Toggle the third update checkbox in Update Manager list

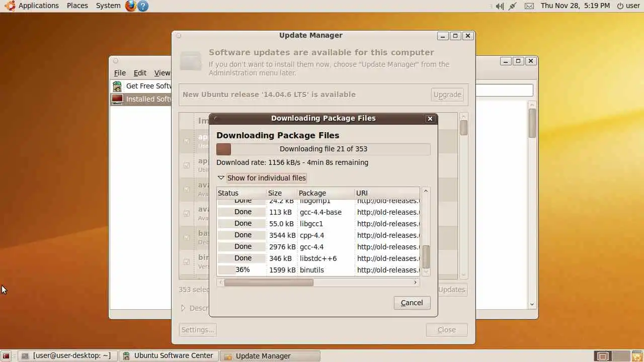click(x=187, y=189)
